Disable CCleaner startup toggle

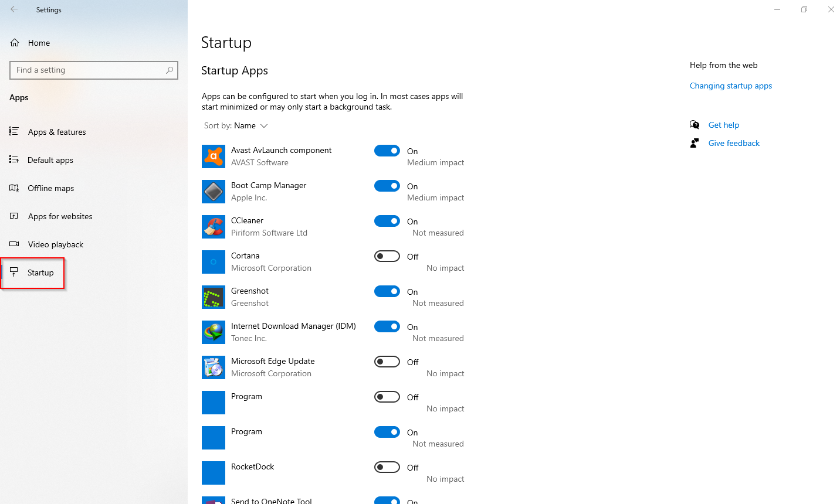click(x=387, y=221)
